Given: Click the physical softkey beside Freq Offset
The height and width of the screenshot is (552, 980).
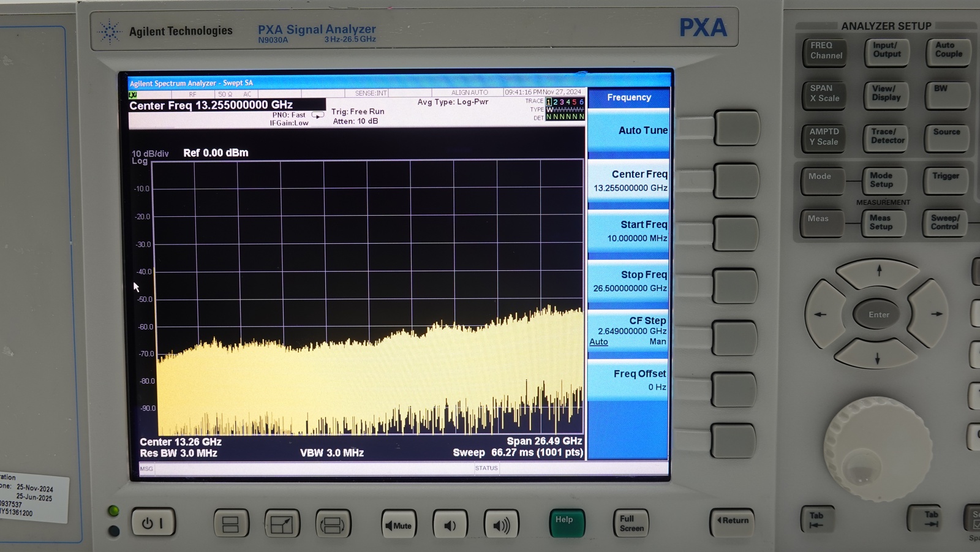Looking at the screenshot, I should tap(734, 389).
